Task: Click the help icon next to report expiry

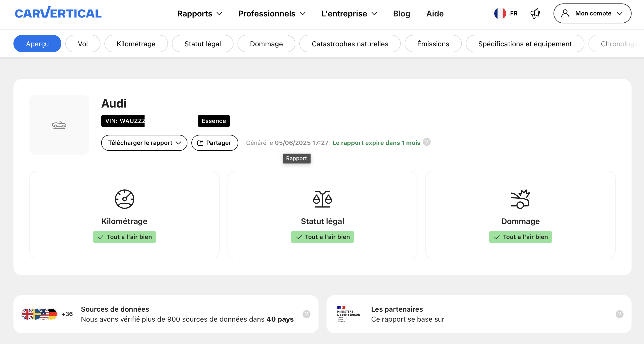Action: [x=426, y=142]
